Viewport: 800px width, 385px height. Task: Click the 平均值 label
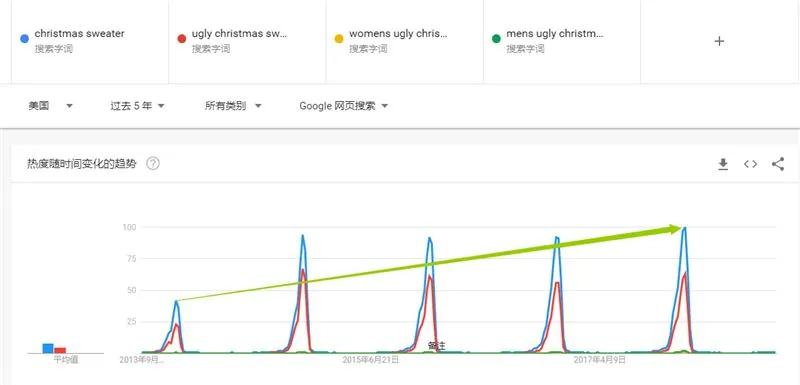point(66,360)
